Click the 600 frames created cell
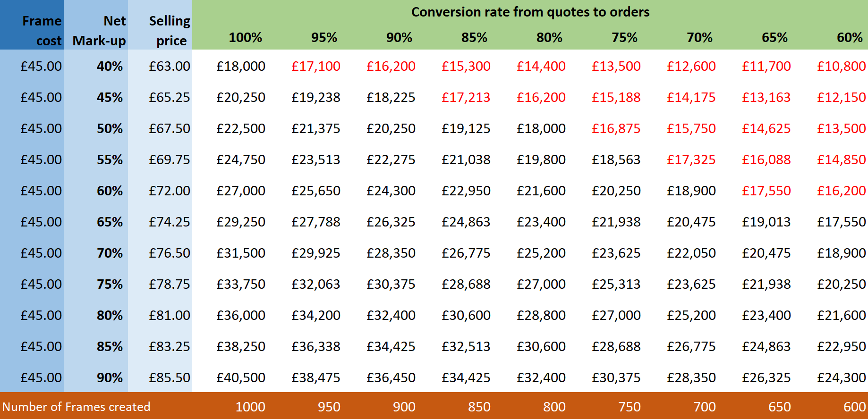The image size is (868, 419). (855, 407)
